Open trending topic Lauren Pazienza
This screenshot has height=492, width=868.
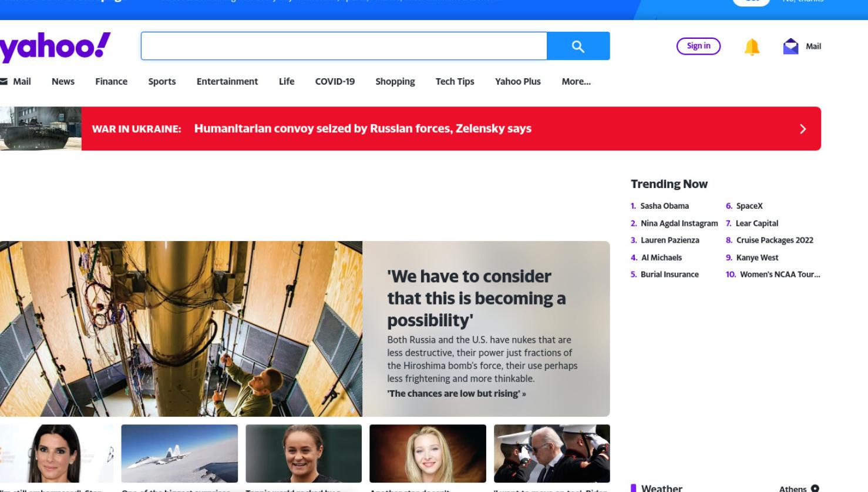(669, 240)
